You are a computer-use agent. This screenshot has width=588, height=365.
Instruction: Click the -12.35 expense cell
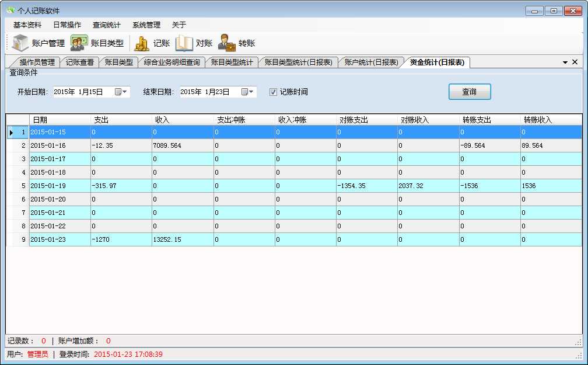pos(121,145)
